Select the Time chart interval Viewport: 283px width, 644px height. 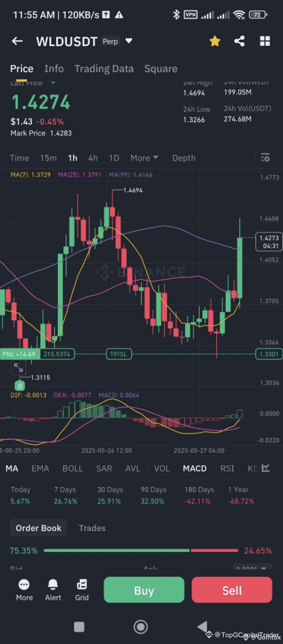(x=19, y=158)
